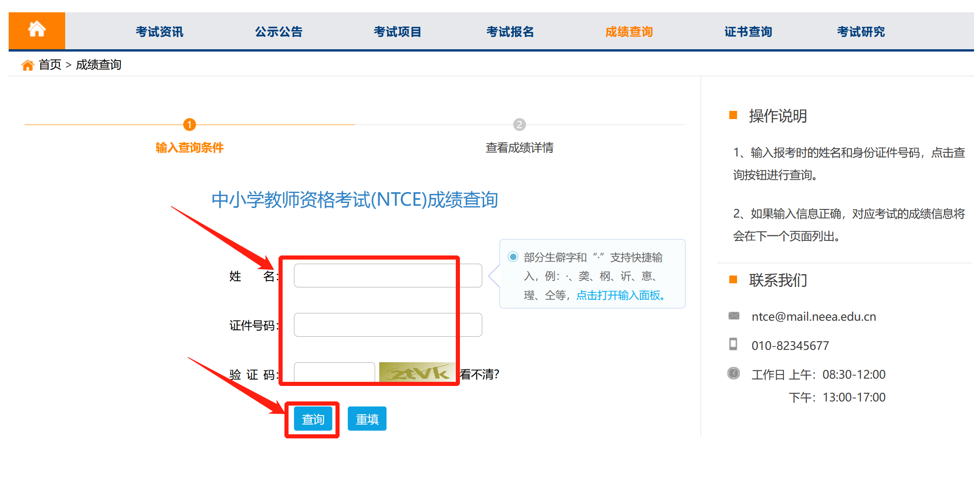Click the orange home icon in navbar
The width and height of the screenshot is (980, 479).
[x=36, y=30]
